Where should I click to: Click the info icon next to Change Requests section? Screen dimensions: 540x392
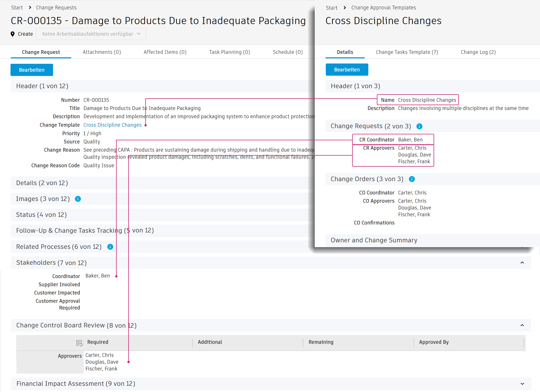pos(419,126)
